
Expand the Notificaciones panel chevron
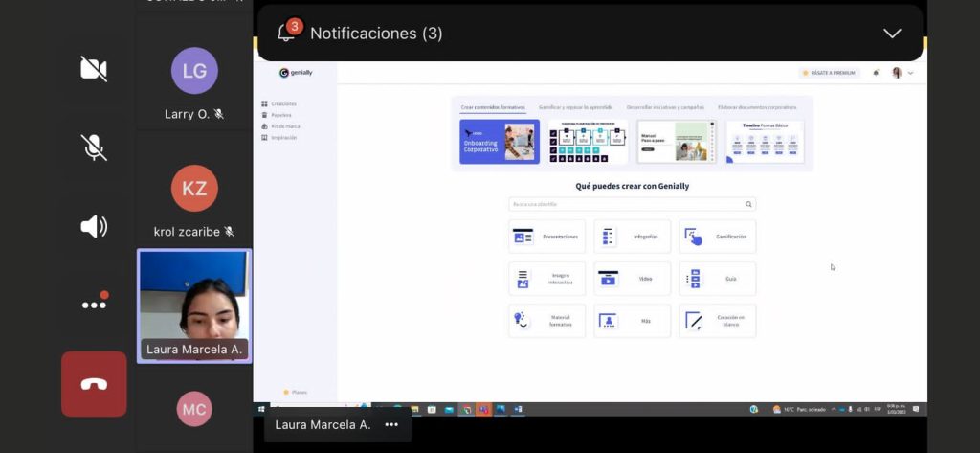pyautogui.click(x=892, y=34)
